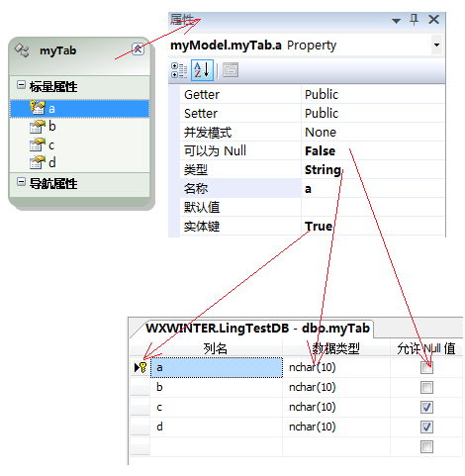465x476 pixels.
Task: Click the empty new column name cell
Action: (x=217, y=446)
